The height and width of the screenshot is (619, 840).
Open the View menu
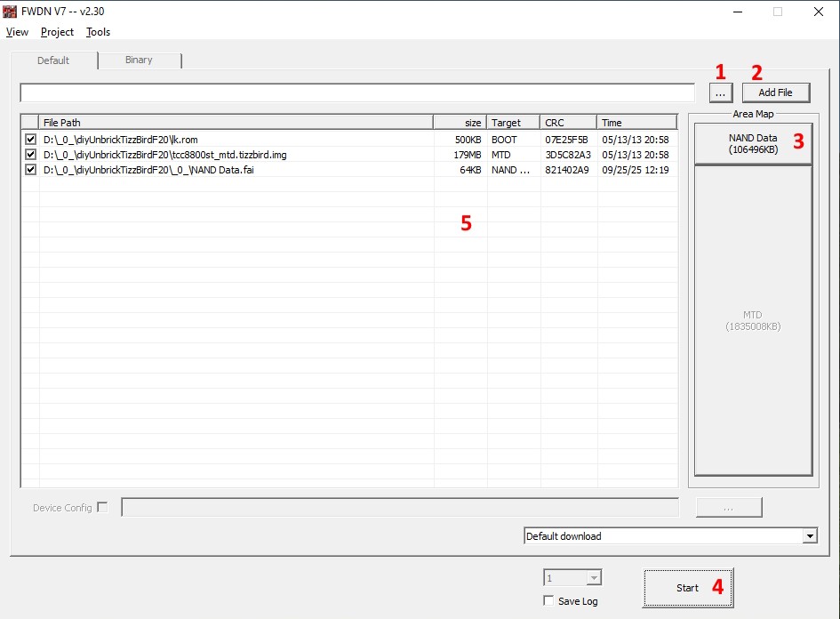click(17, 32)
